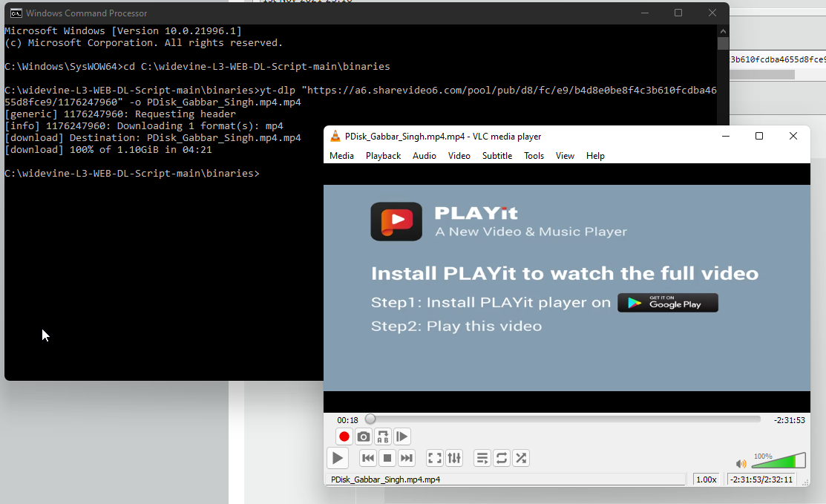Open the Playback menu
Image resolution: width=826 pixels, height=504 pixels.
[383, 156]
